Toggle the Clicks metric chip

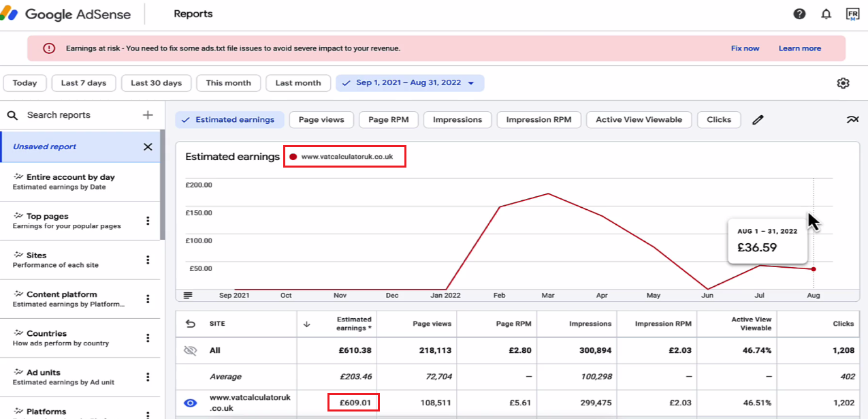(x=719, y=120)
